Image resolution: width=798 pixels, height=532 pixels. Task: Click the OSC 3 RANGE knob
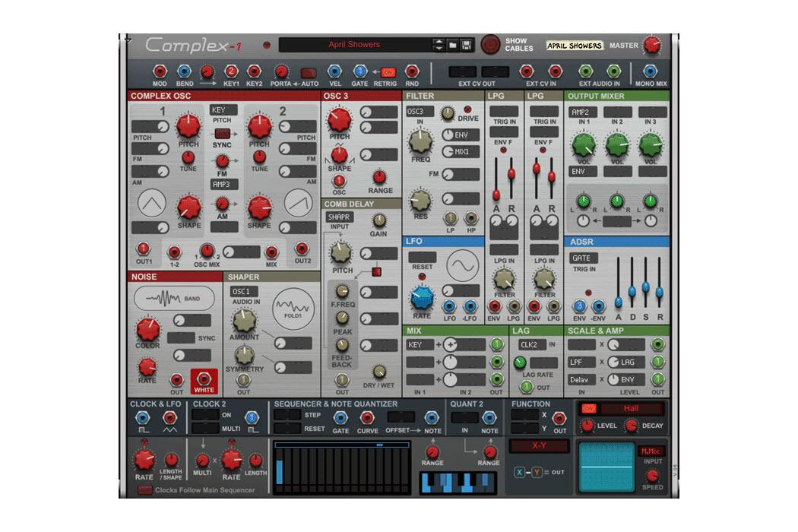coord(379,177)
